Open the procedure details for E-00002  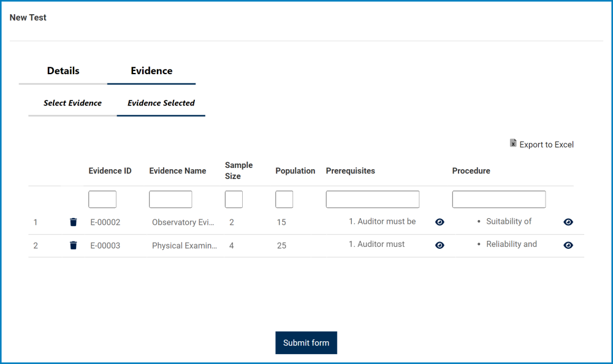(x=568, y=222)
